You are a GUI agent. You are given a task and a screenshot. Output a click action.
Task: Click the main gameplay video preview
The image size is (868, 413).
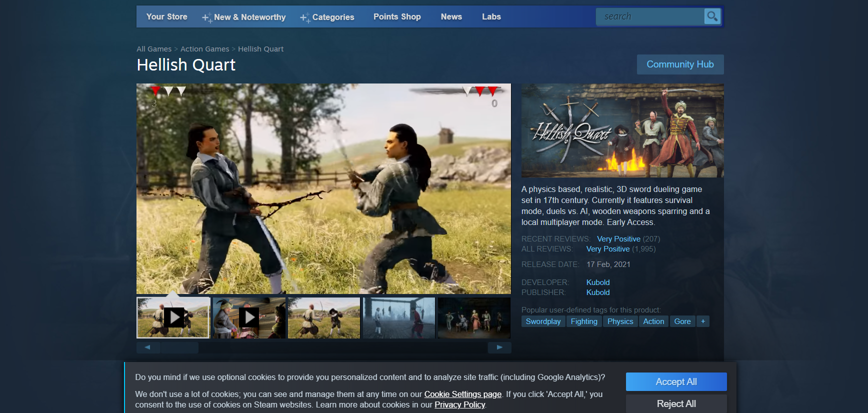pyautogui.click(x=323, y=188)
